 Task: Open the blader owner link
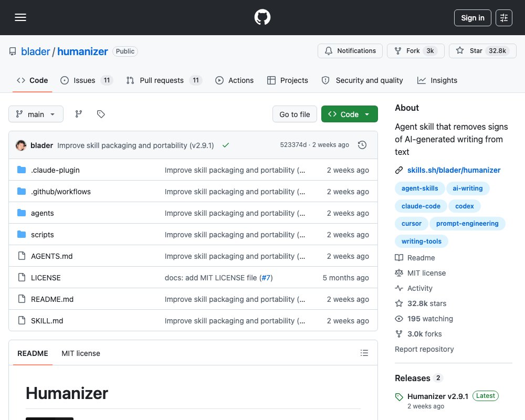pyautogui.click(x=36, y=51)
